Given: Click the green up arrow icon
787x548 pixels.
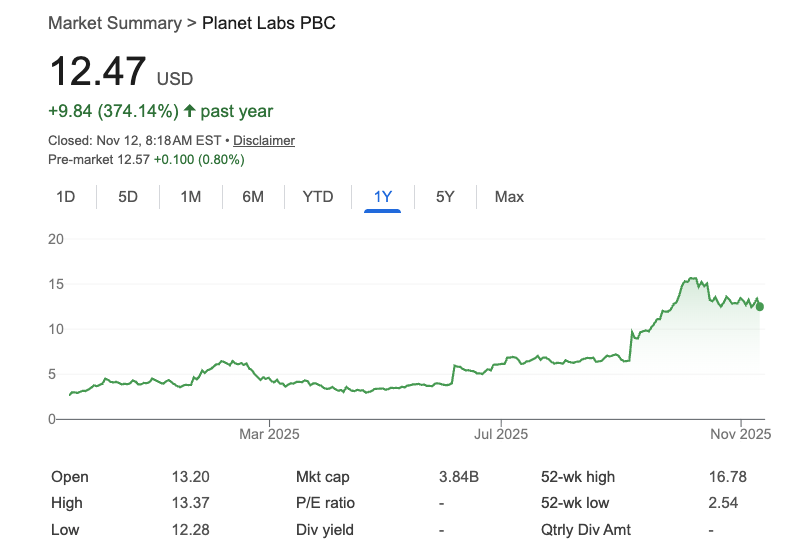Looking at the screenshot, I should pyautogui.click(x=190, y=111).
